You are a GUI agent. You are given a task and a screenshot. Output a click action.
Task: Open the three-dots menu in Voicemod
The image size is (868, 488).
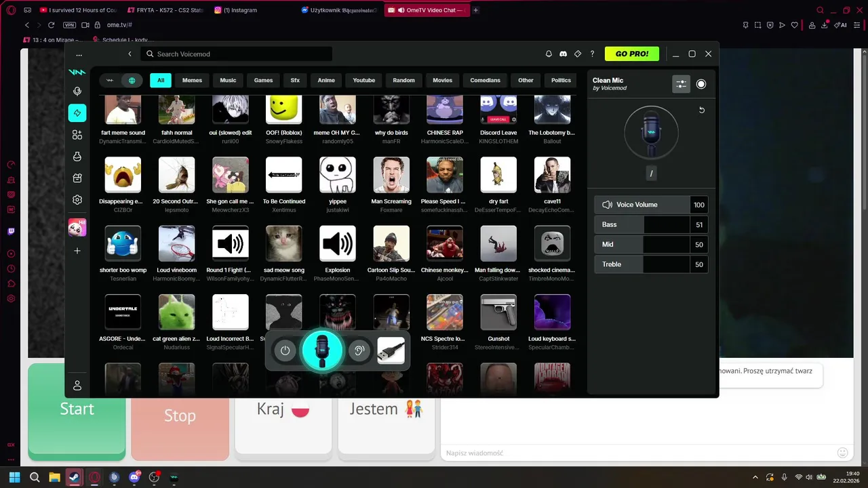[79, 54]
